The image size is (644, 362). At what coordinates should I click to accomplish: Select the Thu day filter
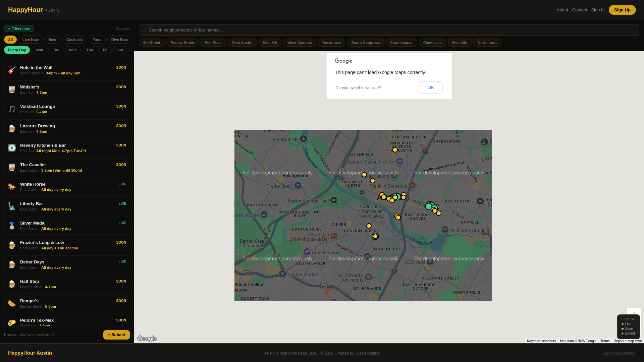tap(90, 50)
